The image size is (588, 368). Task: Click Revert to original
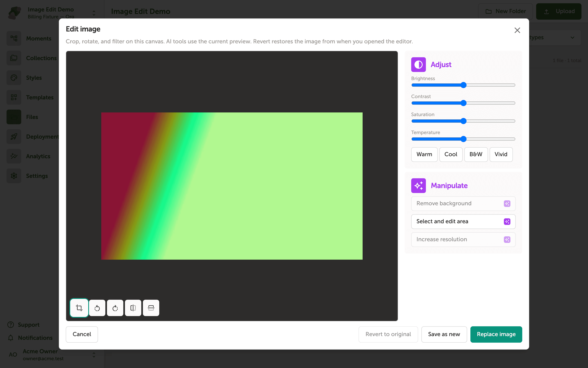[x=388, y=334]
